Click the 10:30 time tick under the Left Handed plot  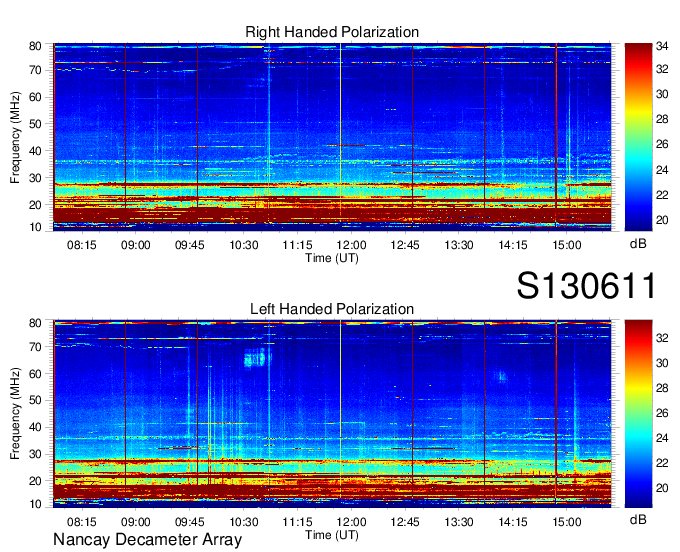243,522
